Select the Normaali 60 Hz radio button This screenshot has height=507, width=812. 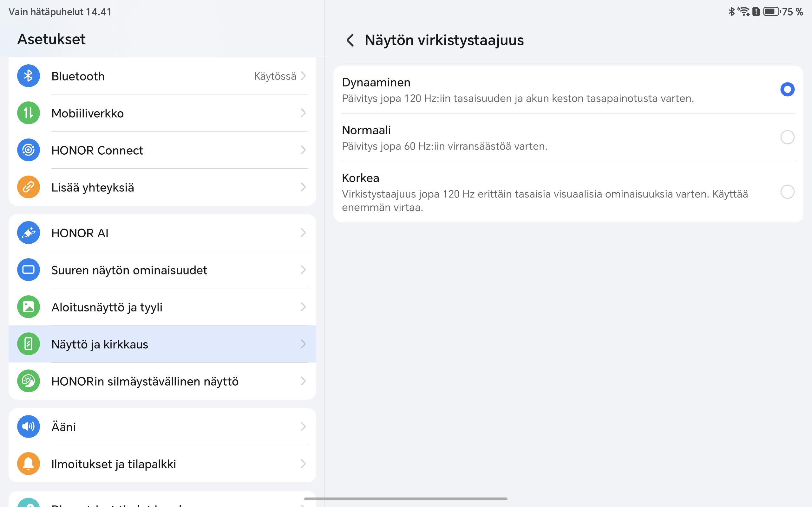787,137
